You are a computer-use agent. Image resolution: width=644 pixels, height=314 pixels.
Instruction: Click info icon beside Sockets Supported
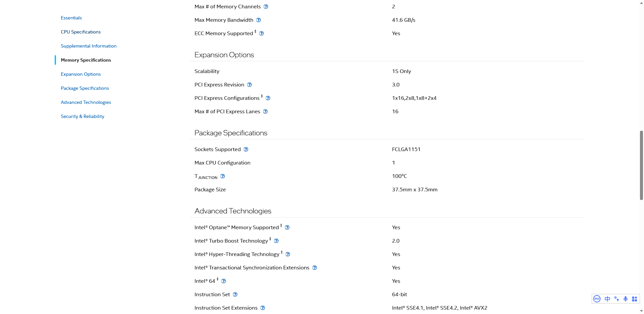(246, 149)
